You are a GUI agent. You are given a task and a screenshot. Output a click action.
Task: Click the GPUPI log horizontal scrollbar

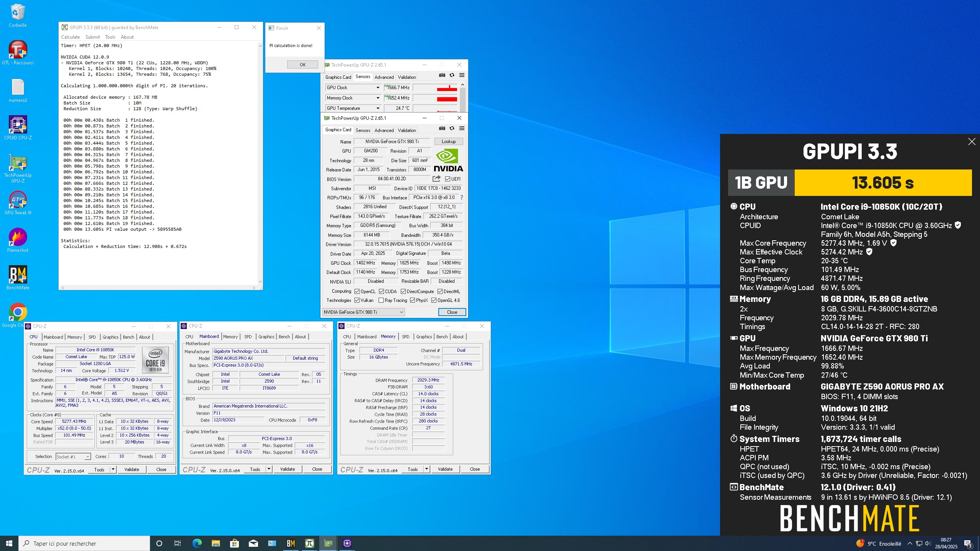pos(158,288)
